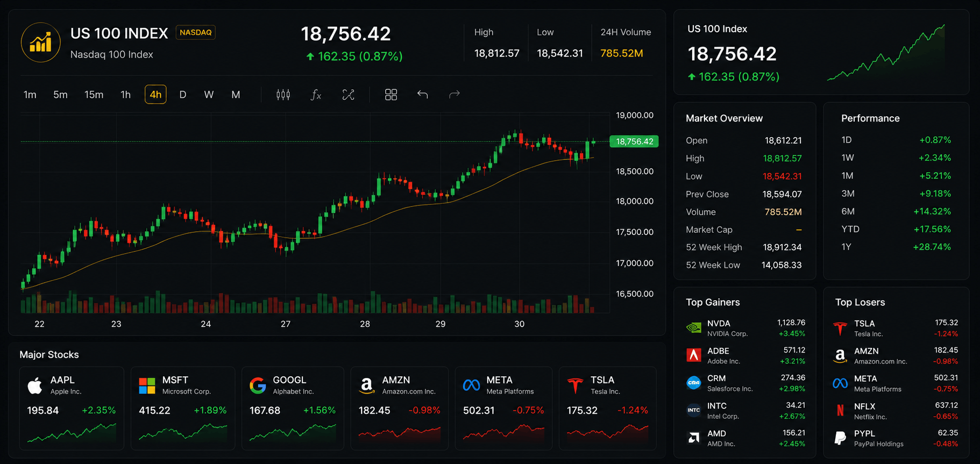Click the 1Y performance +28.74%
This screenshot has width=980, height=464.
932,247
